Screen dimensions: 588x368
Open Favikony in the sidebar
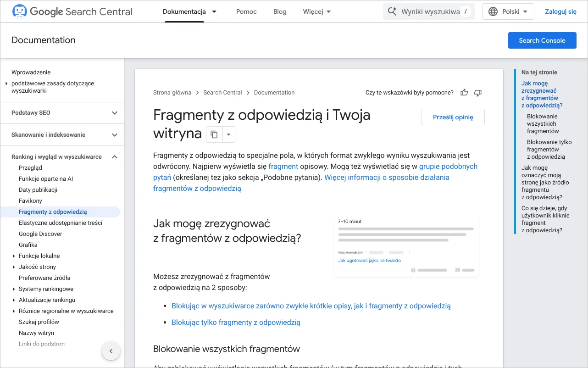click(30, 201)
